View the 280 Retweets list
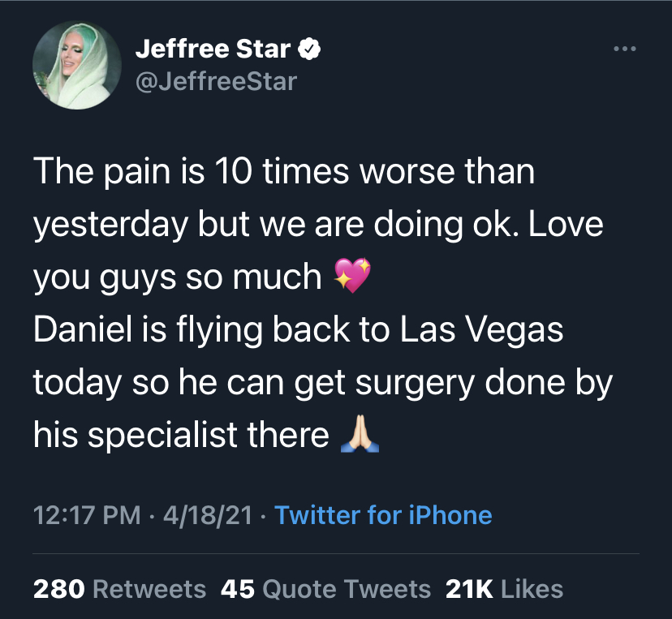 [119, 589]
